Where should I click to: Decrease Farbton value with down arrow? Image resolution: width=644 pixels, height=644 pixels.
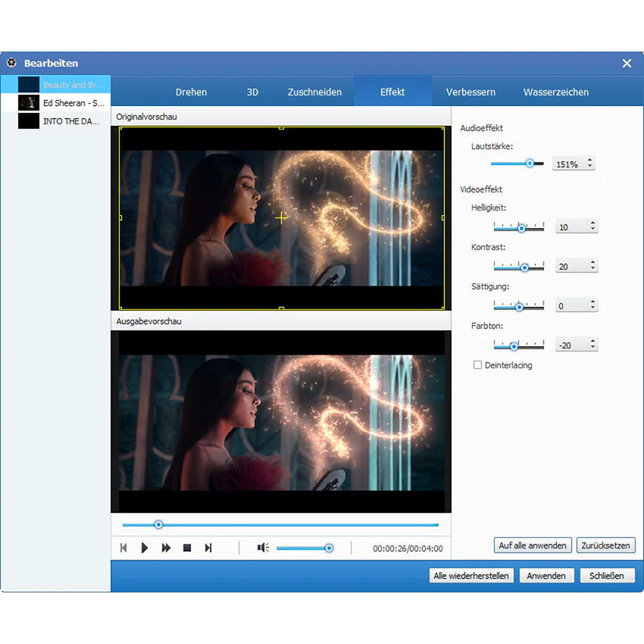(x=592, y=348)
